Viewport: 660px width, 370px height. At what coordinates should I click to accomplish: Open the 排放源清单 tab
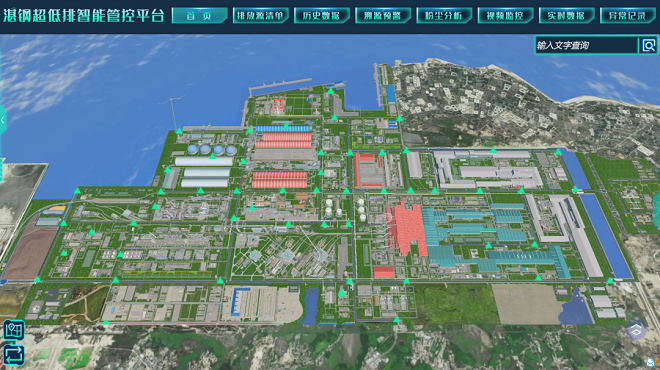261,16
